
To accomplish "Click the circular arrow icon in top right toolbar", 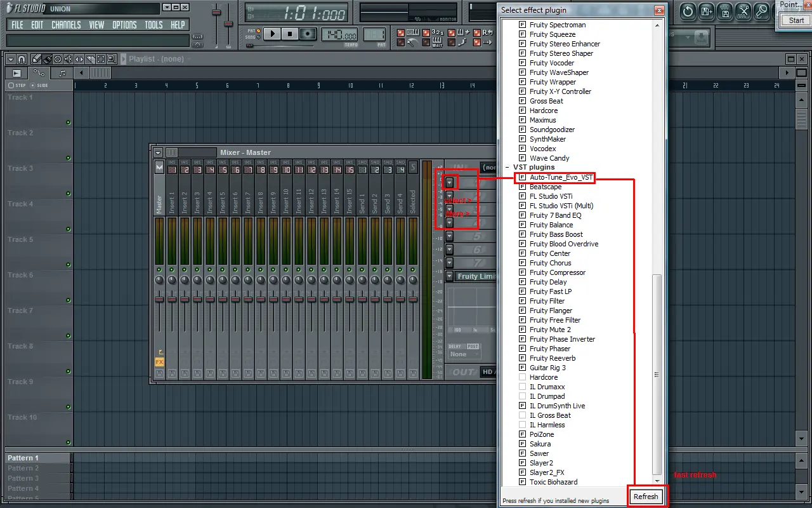I will pyautogui.click(x=688, y=11).
